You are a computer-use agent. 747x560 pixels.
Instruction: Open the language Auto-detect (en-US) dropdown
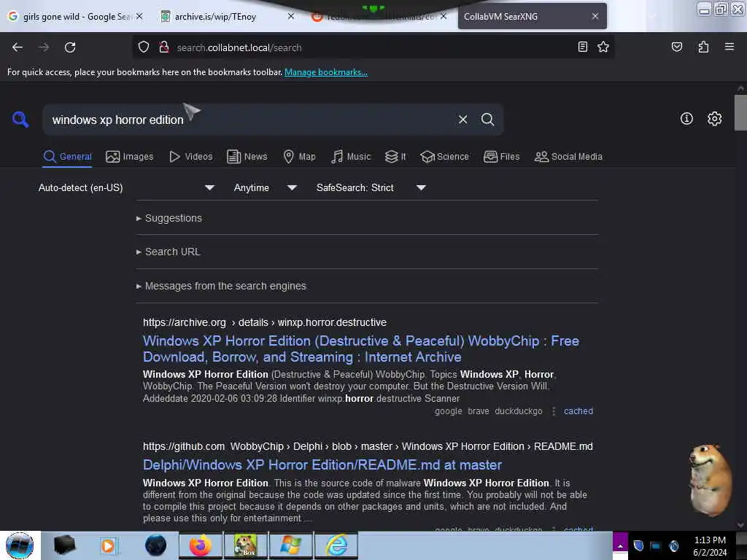[125, 187]
